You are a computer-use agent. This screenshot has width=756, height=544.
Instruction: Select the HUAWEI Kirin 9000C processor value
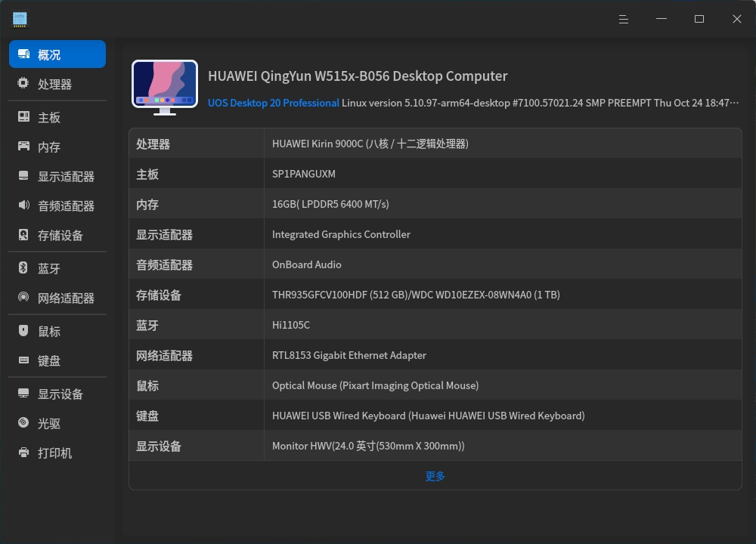click(370, 144)
